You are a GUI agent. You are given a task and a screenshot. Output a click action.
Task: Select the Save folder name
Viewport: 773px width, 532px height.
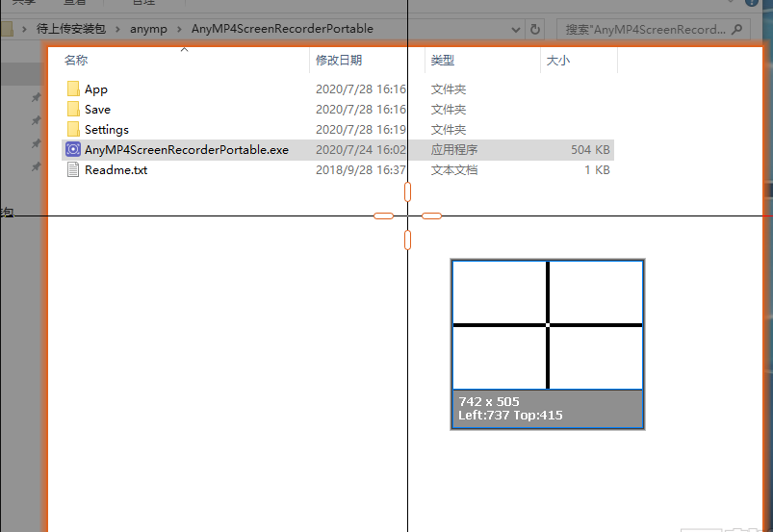click(97, 110)
